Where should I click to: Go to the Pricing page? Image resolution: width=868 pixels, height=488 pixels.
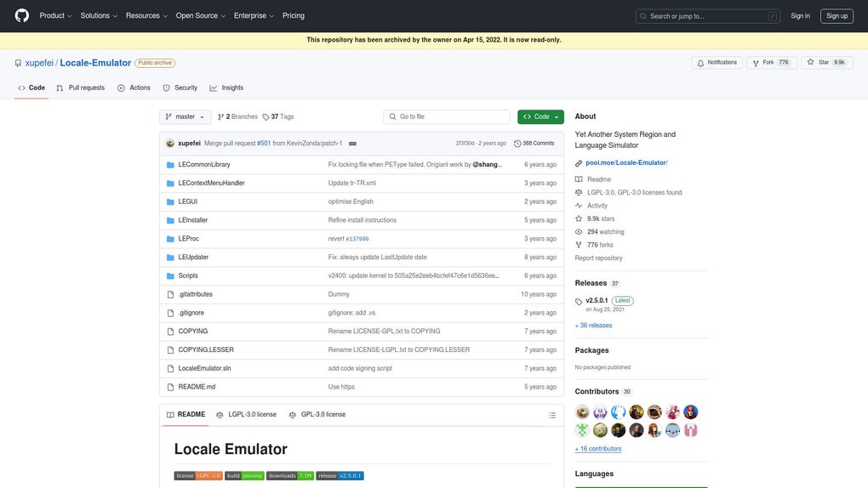point(294,15)
